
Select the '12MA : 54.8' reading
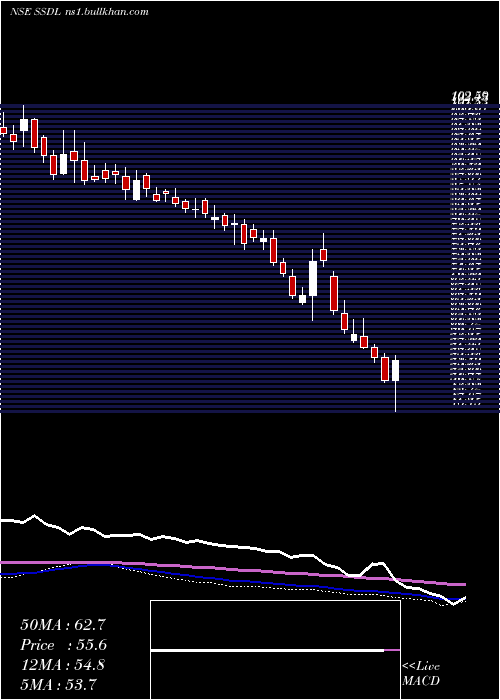point(62,664)
